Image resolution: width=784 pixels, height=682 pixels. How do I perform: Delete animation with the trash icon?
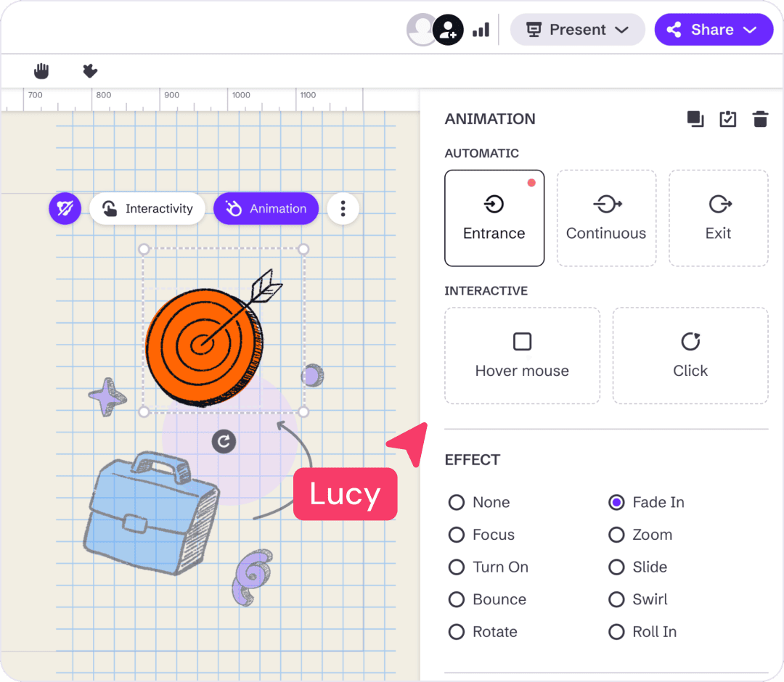pyautogui.click(x=760, y=119)
